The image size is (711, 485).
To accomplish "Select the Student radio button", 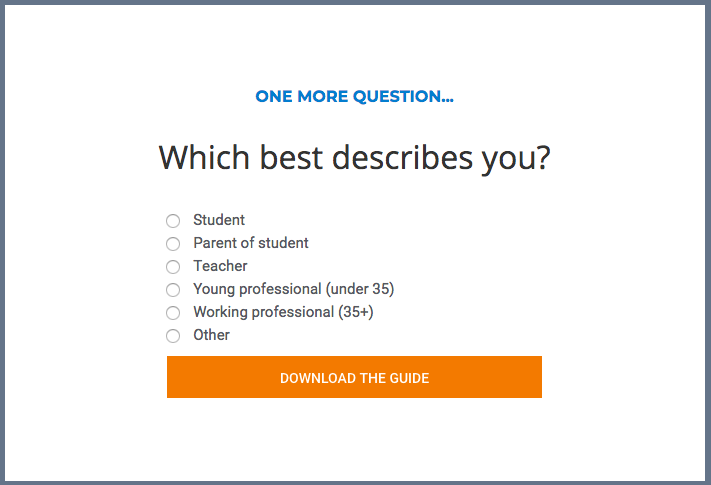I will [x=173, y=221].
